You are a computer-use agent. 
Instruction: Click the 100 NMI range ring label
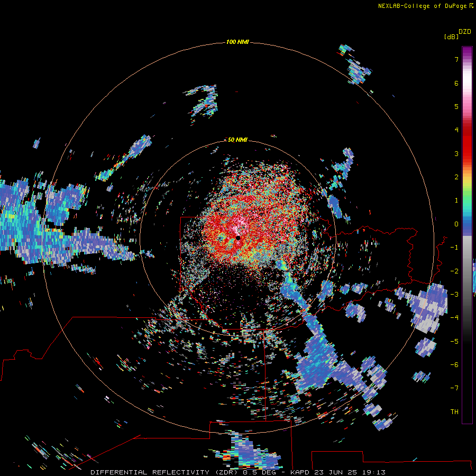tap(237, 42)
